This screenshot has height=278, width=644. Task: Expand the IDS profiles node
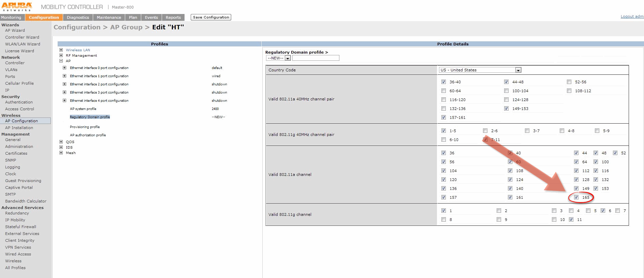61,147
